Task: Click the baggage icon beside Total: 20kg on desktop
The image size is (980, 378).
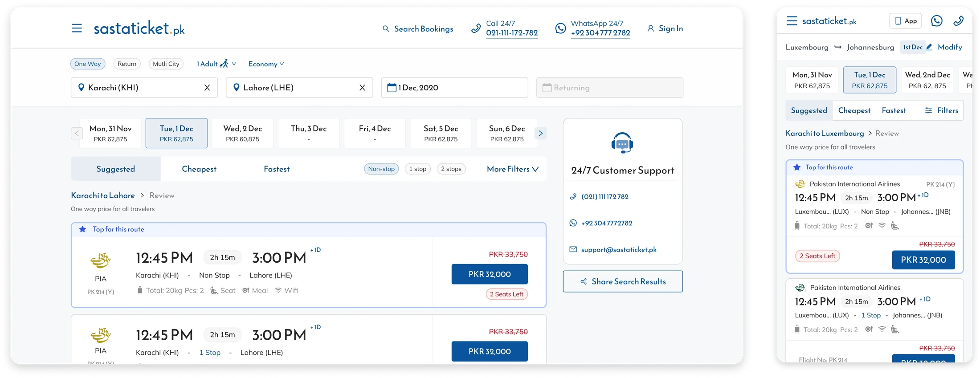Action: 140,291
